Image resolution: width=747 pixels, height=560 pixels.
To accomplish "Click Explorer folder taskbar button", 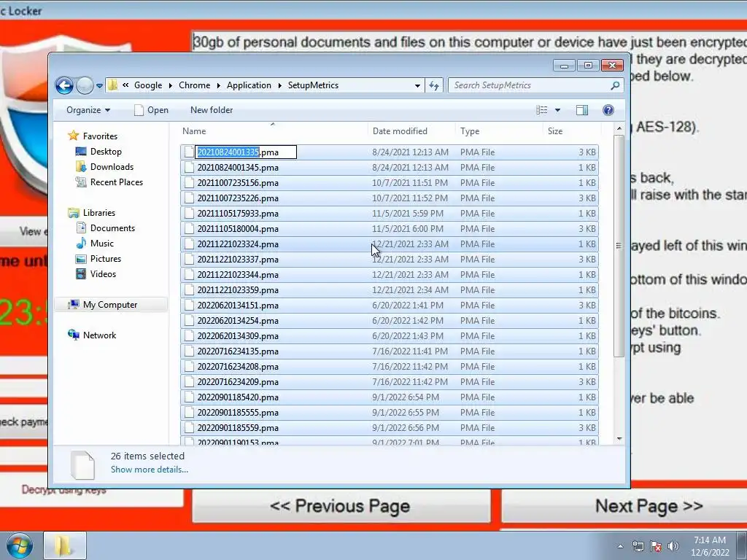I will click(65, 545).
